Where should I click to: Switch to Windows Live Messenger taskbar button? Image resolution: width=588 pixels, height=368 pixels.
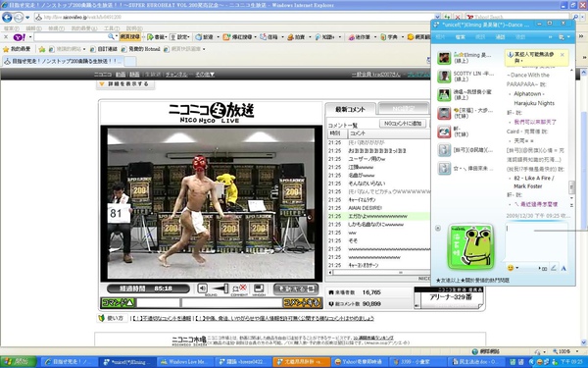pos(184,362)
